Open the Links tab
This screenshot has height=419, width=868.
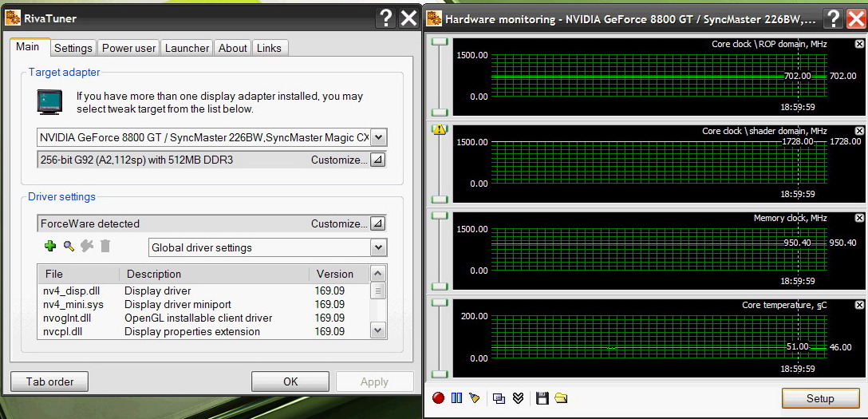click(269, 48)
